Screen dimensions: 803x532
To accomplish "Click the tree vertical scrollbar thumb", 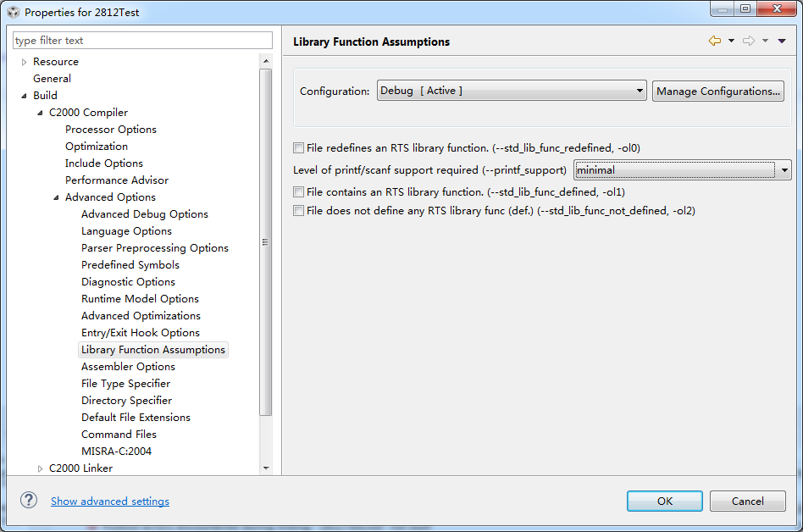I will 266,241.
